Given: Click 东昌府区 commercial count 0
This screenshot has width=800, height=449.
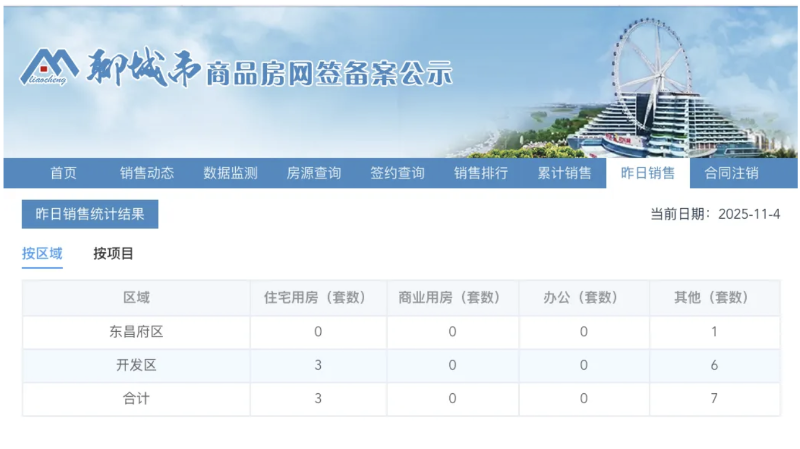Looking at the screenshot, I should [452, 332].
